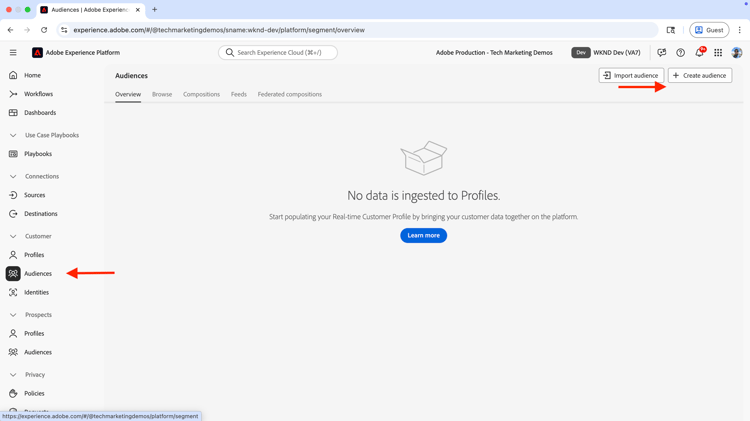Open the app switcher grid
The image size is (750, 421).
pos(718,53)
